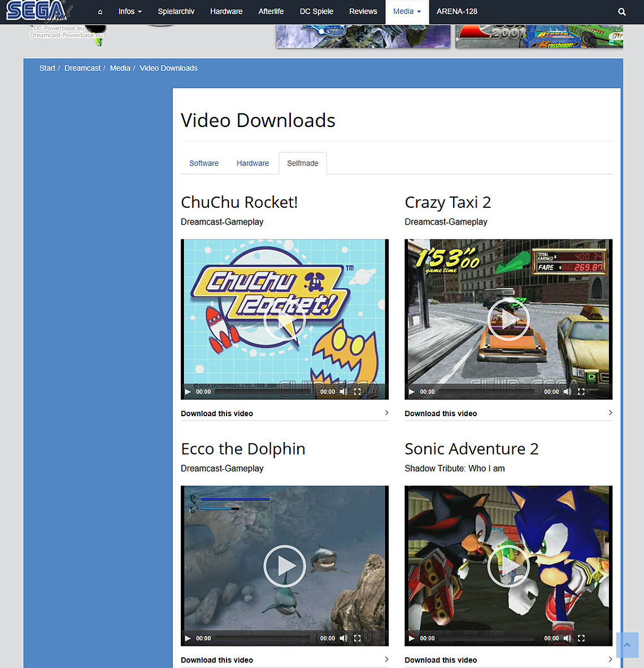
Task: Open Reviews in the navbar
Action: [x=363, y=11]
